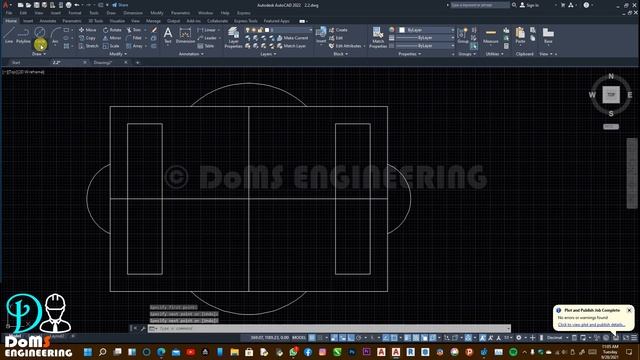Open the File menu
640x360 pixels.
(x=9, y=13)
